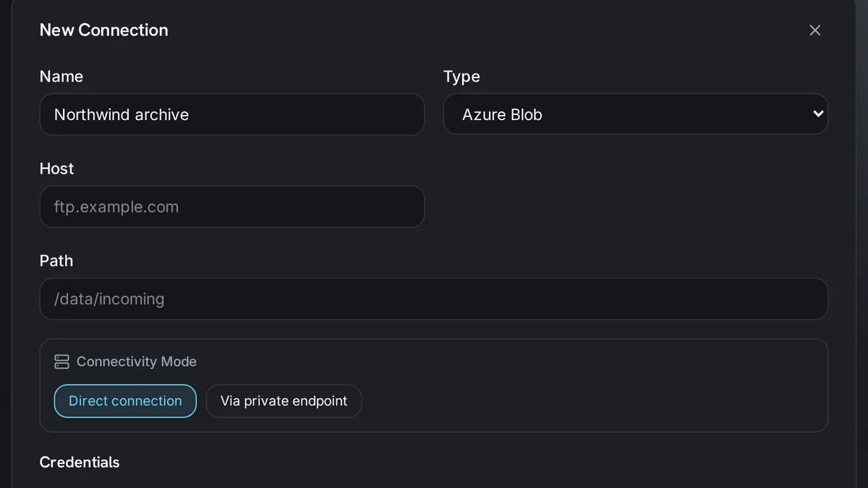This screenshot has height=488, width=868.
Task: Click the Path field label
Action: click(x=56, y=260)
